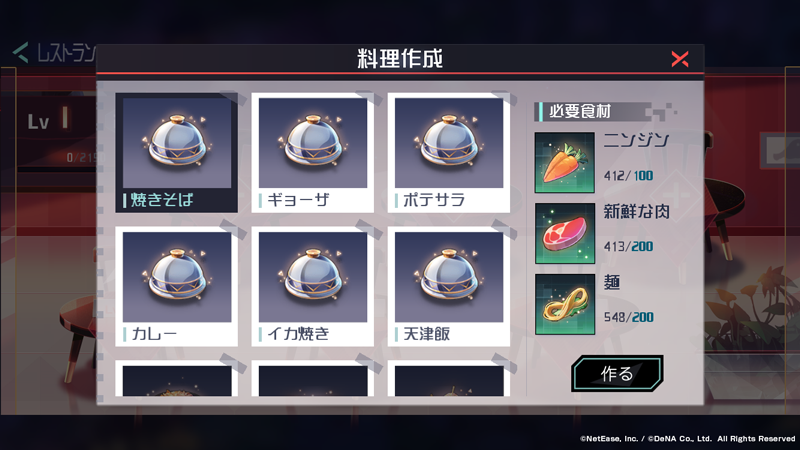The height and width of the screenshot is (450, 800).
Task: Hit the 作る cook button
Action: tap(617, 373)
